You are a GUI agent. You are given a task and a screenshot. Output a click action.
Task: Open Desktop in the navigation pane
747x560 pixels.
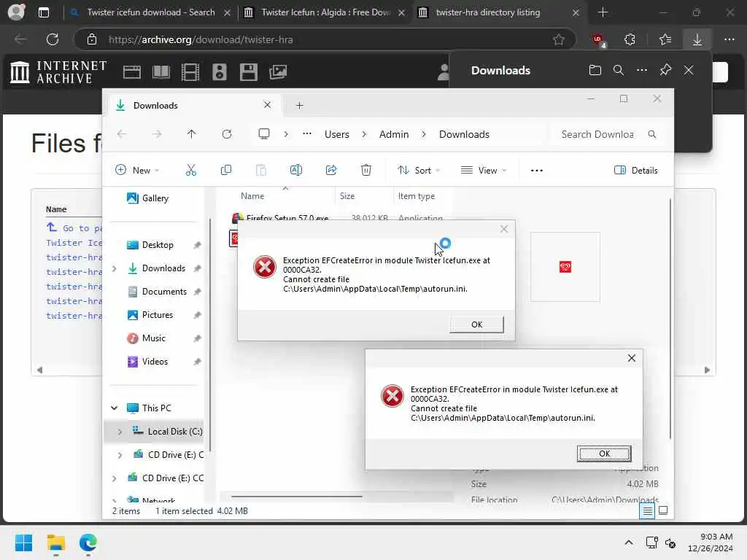[150, 245]
